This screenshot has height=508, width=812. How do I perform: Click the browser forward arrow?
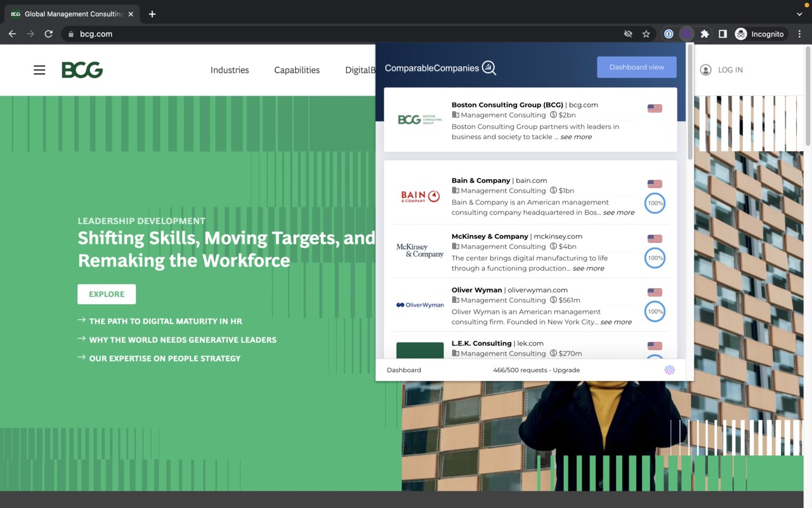pyautogui.click(x=30, y=34)
